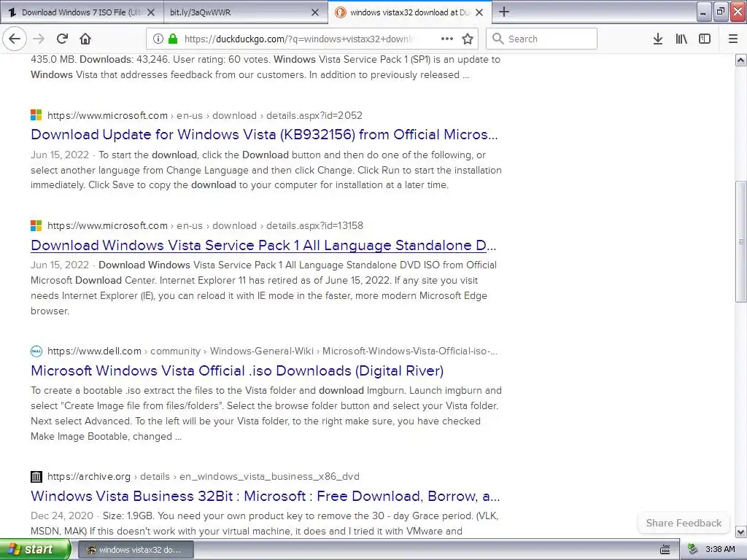
Task: Bookmark this page with star icon
Action: pos(468,39)
